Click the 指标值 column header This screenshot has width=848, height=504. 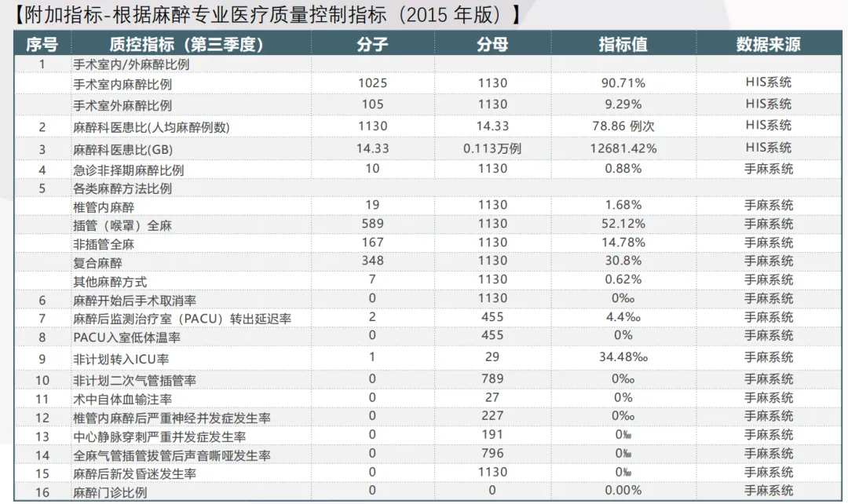click(x=623, y=44)
